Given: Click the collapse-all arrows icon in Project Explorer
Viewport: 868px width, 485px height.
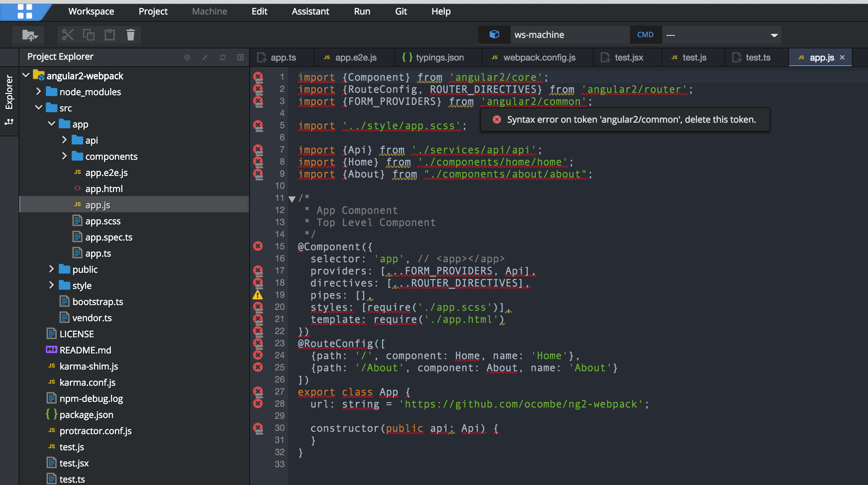Looking at the screenshot, I should tap(204, 57).
